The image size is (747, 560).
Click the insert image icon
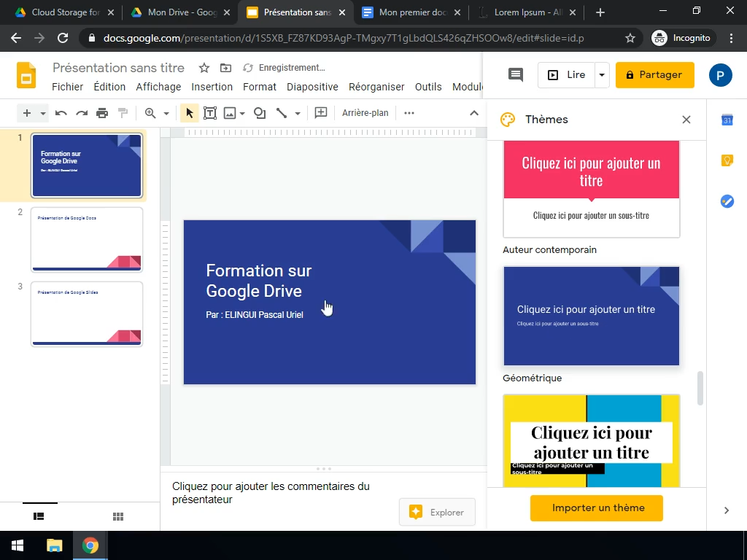[x=230, y=113]
